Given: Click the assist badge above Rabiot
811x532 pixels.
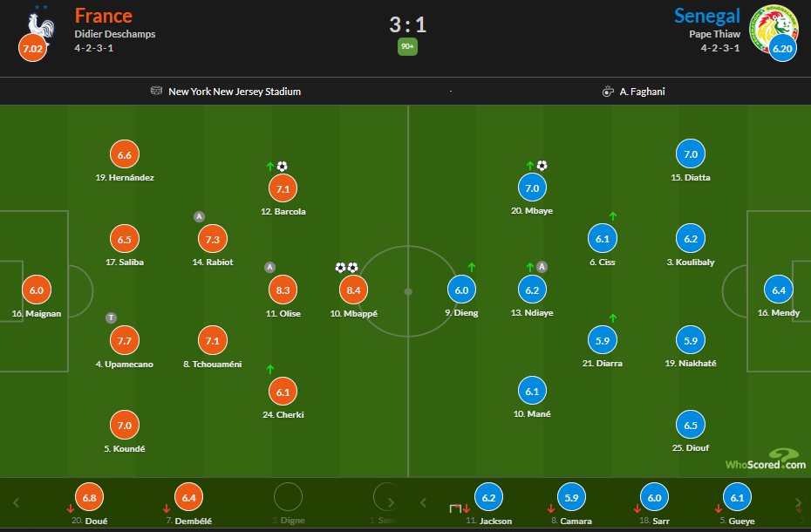Looking at the screenshot, I should (x=199, y=217).
